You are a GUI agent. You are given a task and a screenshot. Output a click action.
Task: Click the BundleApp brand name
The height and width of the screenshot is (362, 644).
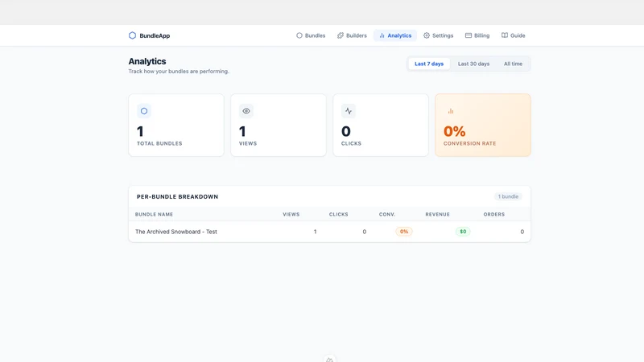click(x=155, y=35)
